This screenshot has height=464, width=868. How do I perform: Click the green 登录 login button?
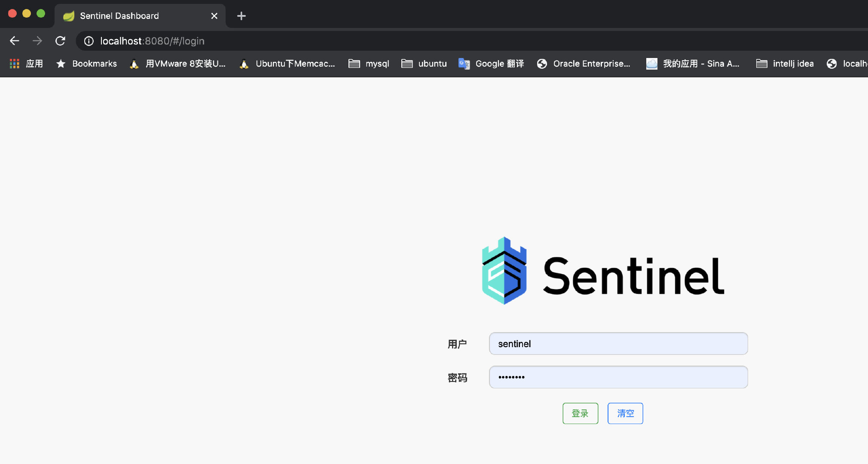[580, 413]
